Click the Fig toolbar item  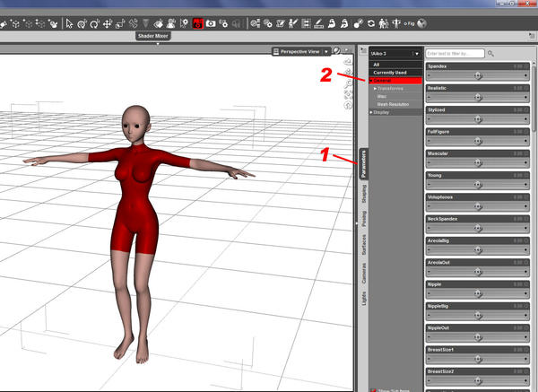409,23
